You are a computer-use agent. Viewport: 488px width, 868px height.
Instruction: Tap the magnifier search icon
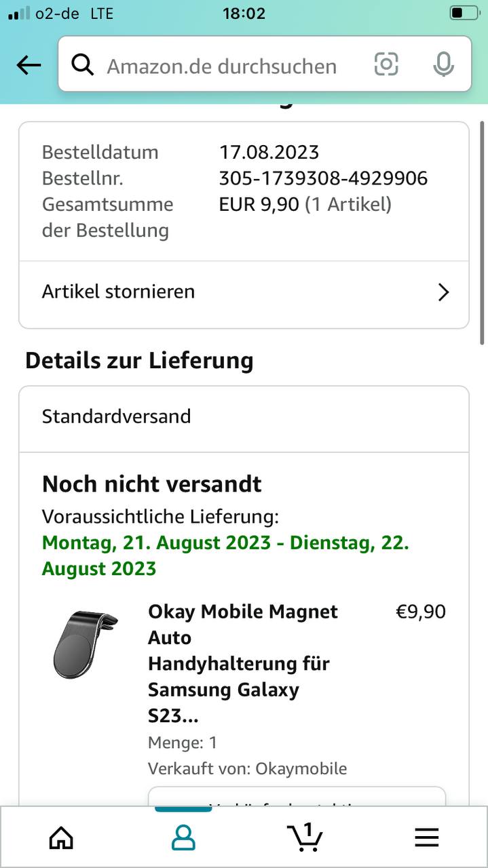(83, 65)
